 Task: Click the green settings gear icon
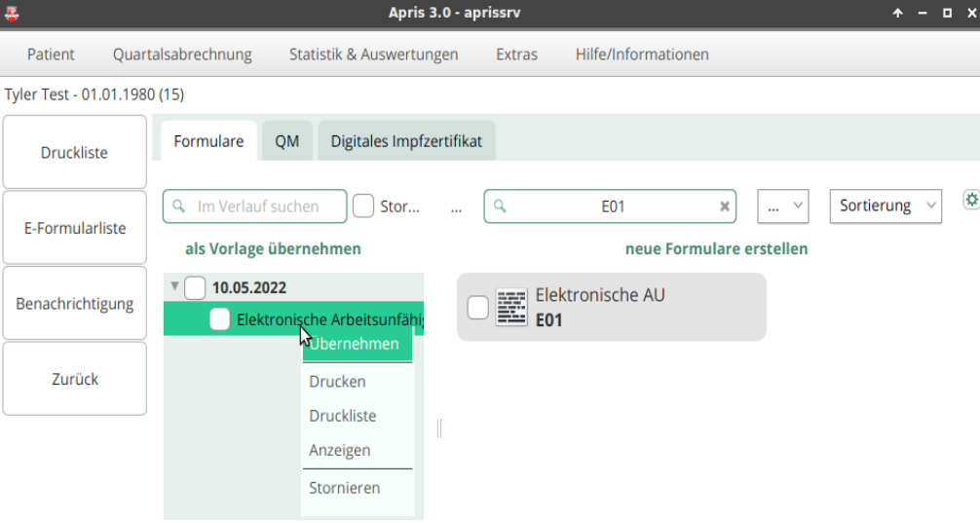point(971,200)
